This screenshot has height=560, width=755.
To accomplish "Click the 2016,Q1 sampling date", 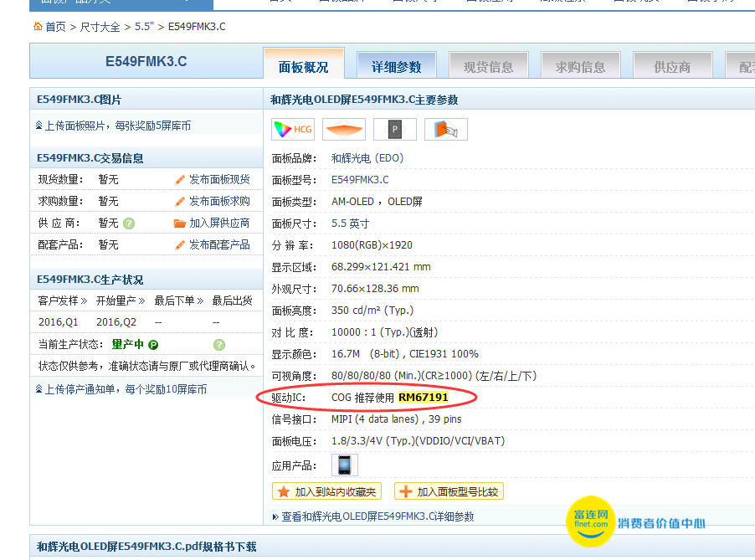I will coord(59,322).
